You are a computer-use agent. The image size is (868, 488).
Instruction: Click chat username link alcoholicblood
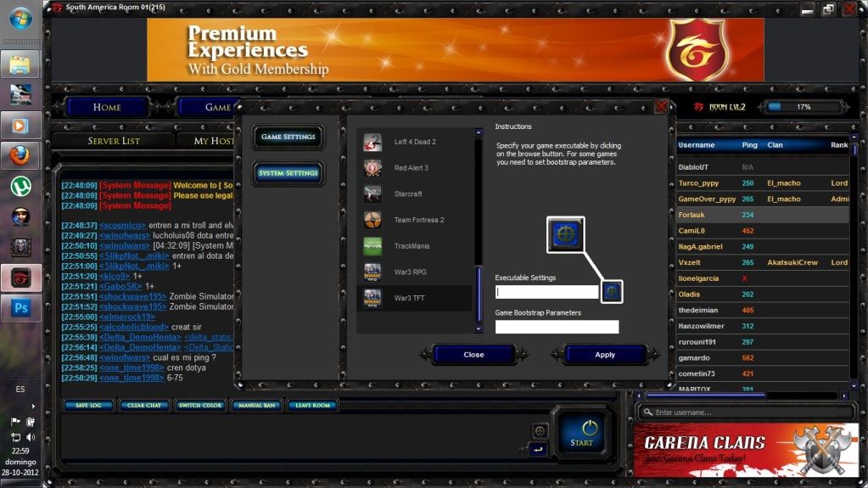click(133, 327)
